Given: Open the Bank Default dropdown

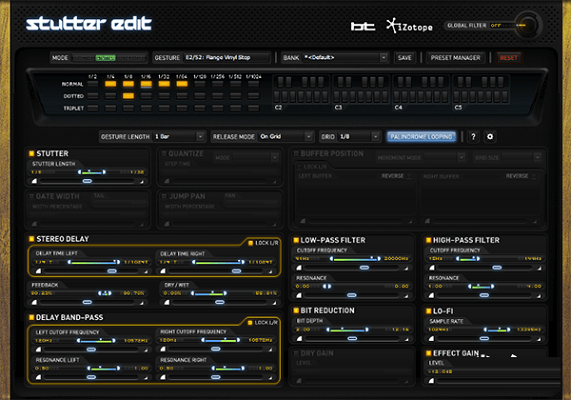Looking at the screenshot, I should [345, 58].
